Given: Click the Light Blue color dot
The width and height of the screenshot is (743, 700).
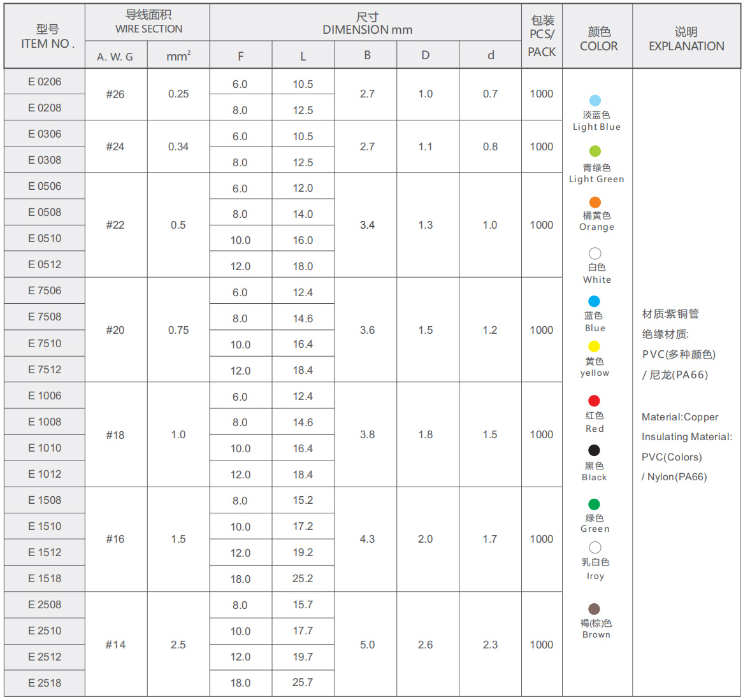Looking at the screenshot, I should 595,101.
